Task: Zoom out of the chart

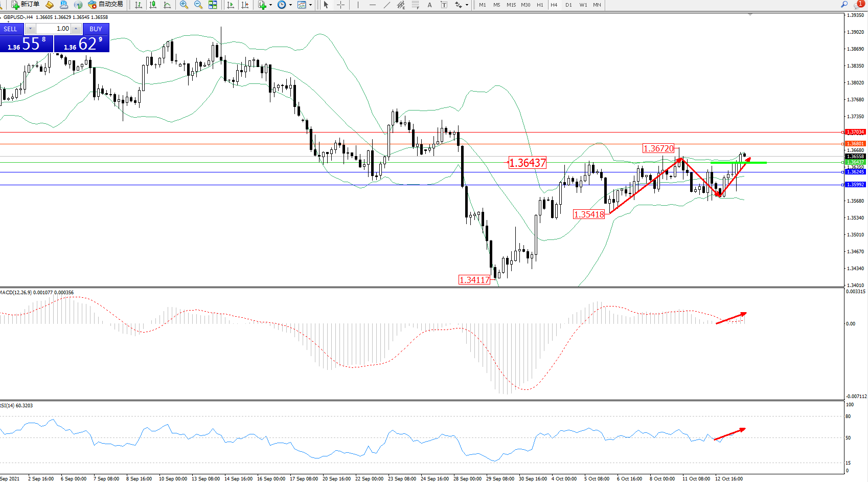Action: (198, 5)
